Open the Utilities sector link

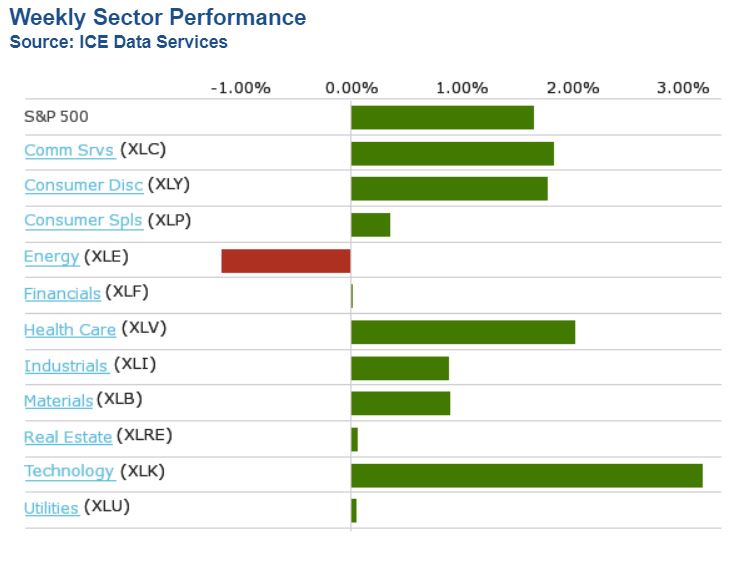[x=51, y=508]
